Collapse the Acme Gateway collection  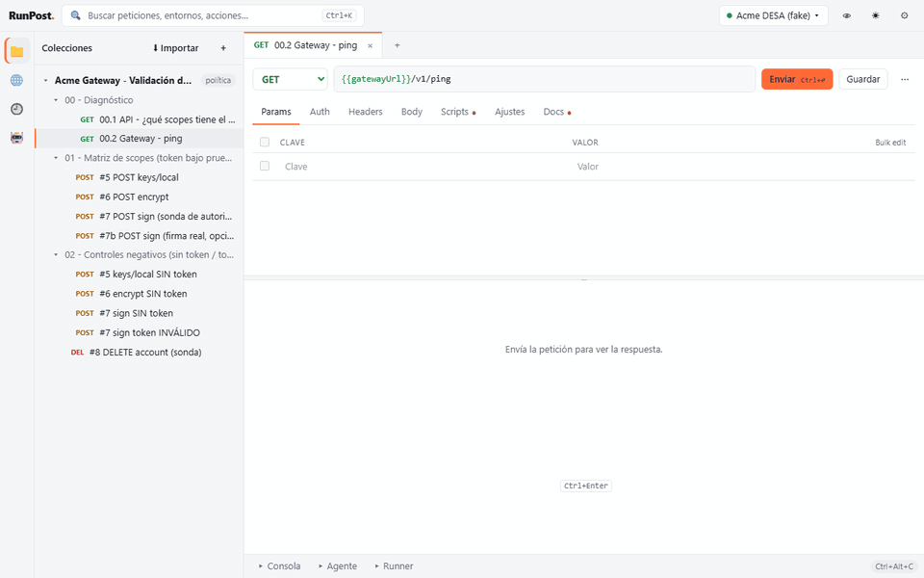tap(46, 81)
